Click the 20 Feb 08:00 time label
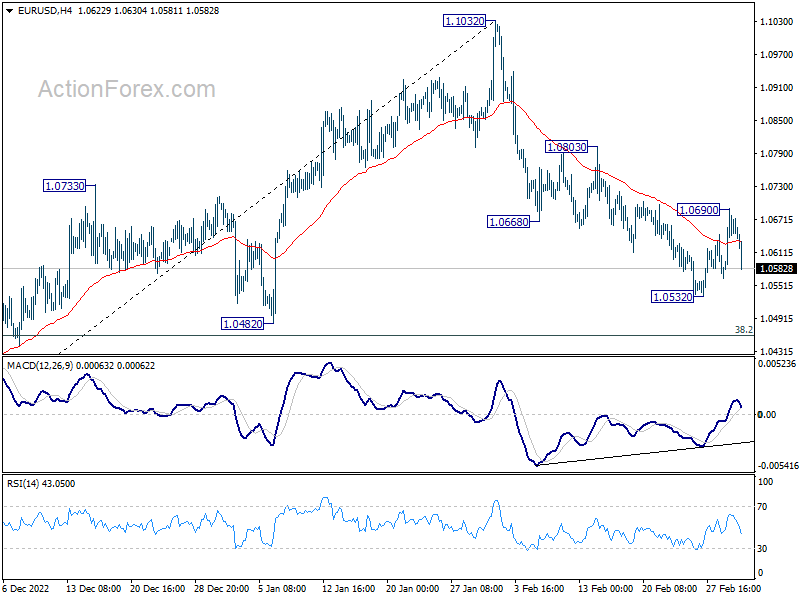Screen dimensions: 800x600 [x=669, y=589]
